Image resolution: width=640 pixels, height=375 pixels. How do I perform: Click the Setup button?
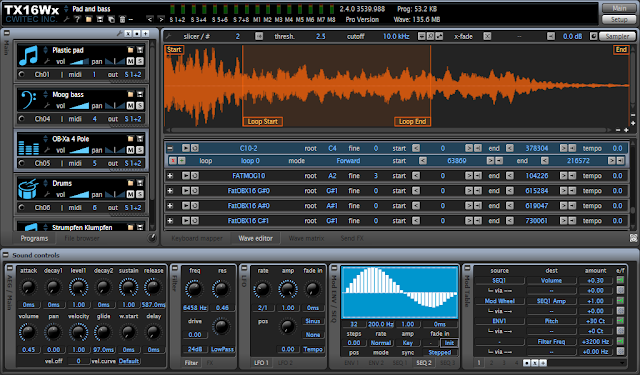(619, 20)
